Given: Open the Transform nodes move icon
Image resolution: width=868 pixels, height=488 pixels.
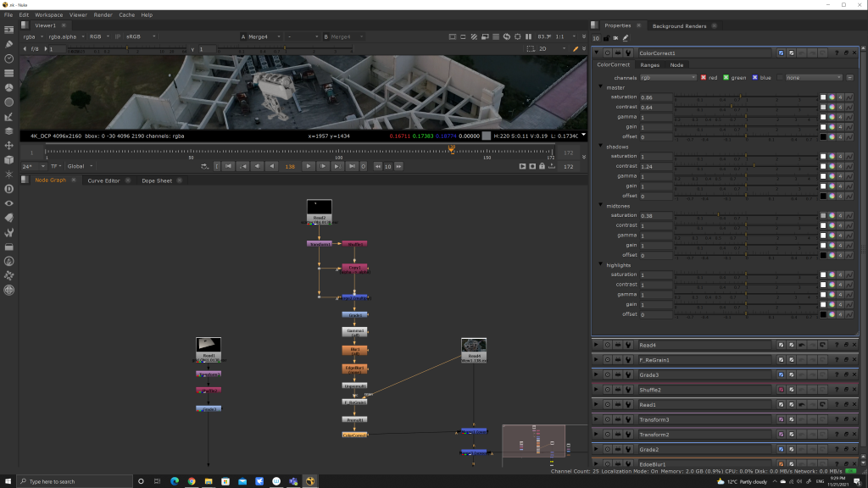Looking at the screenshot, I should pyautogui.click(x=9, y=145).
